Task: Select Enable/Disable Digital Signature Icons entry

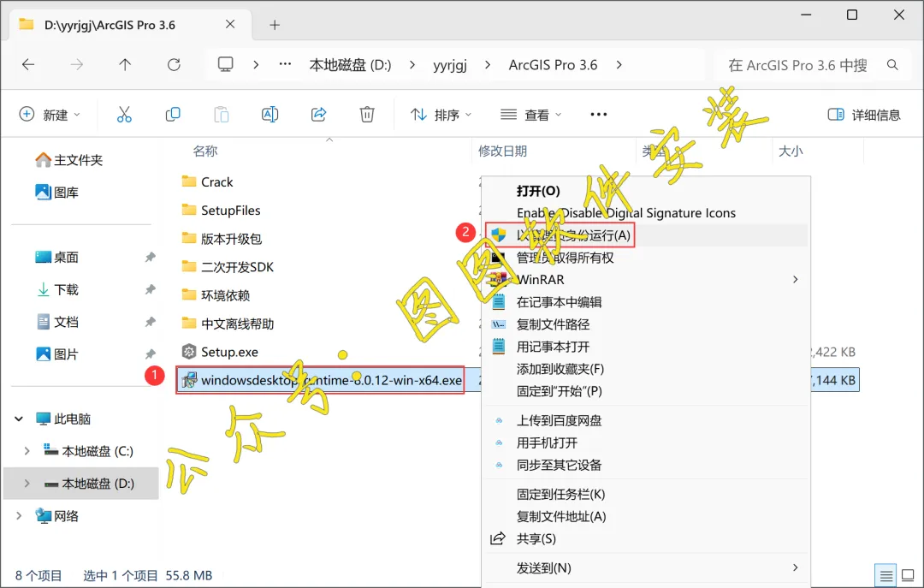Action: click(646, 213)
